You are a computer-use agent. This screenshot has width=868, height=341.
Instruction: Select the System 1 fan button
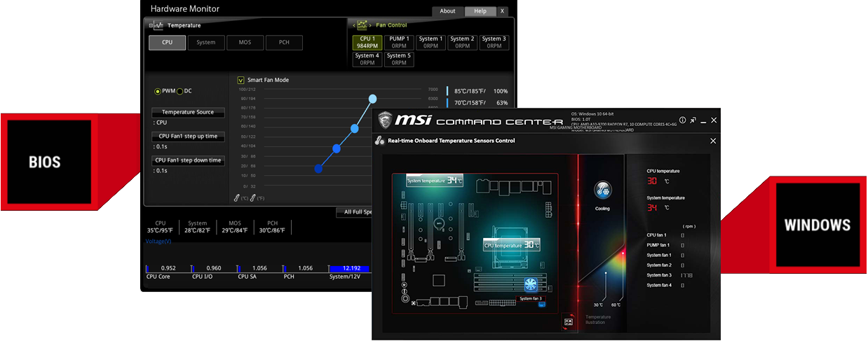430,42
